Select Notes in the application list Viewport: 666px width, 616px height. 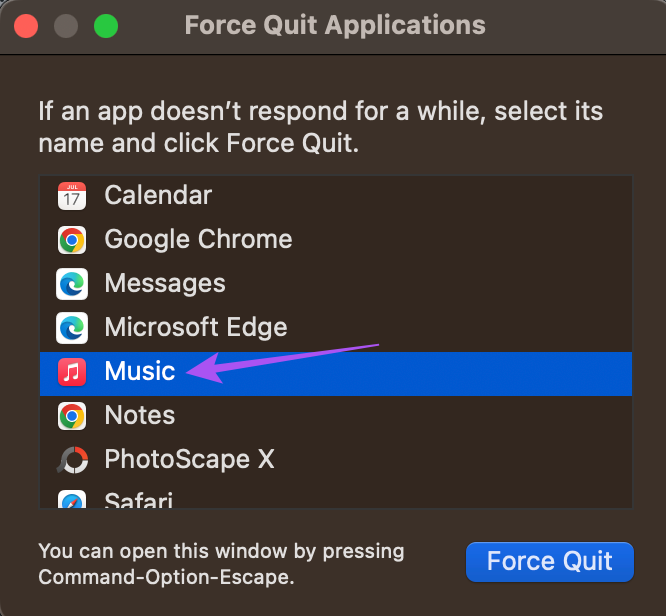pyautogui.click(x=336, y=416)
